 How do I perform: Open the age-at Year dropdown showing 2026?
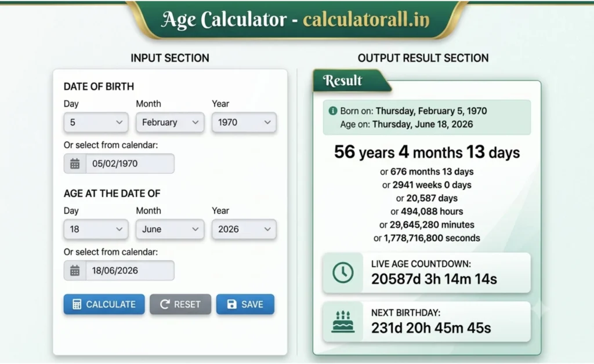244,229
